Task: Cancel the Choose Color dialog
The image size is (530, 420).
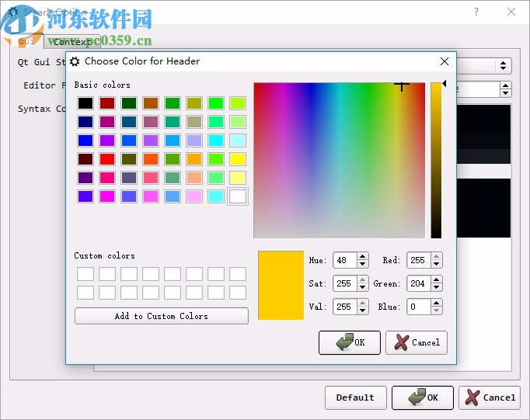Action: 417,342
